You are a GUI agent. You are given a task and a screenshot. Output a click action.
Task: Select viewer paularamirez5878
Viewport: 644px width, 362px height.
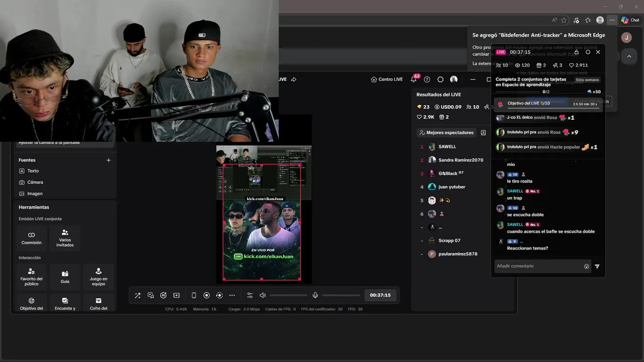tap(453, 254)
